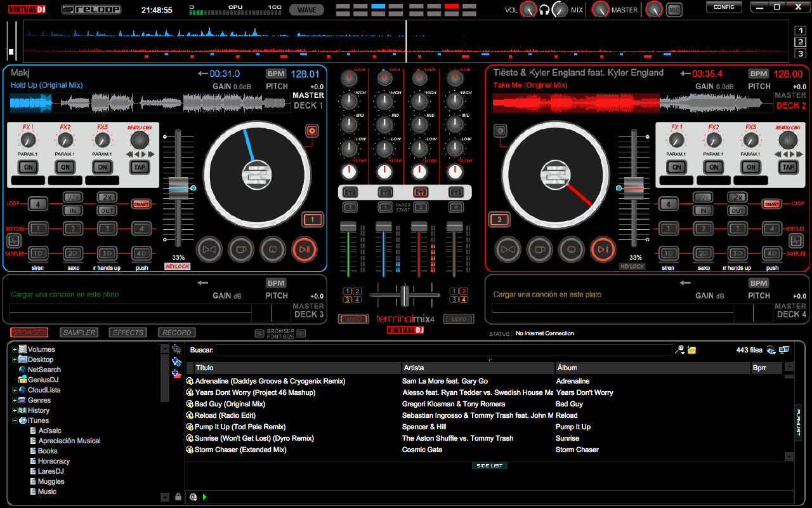
Task: Switch to the BROWSER tab
Action: point(29,333)
